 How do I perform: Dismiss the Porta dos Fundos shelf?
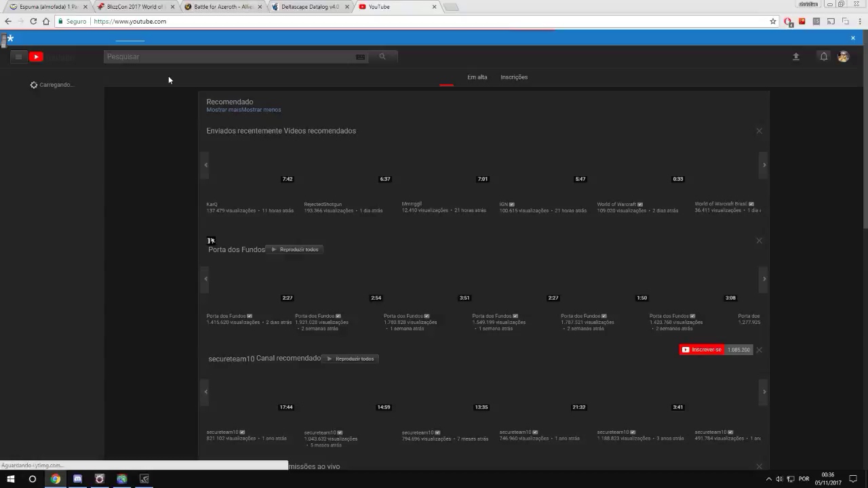pos(759,241)
